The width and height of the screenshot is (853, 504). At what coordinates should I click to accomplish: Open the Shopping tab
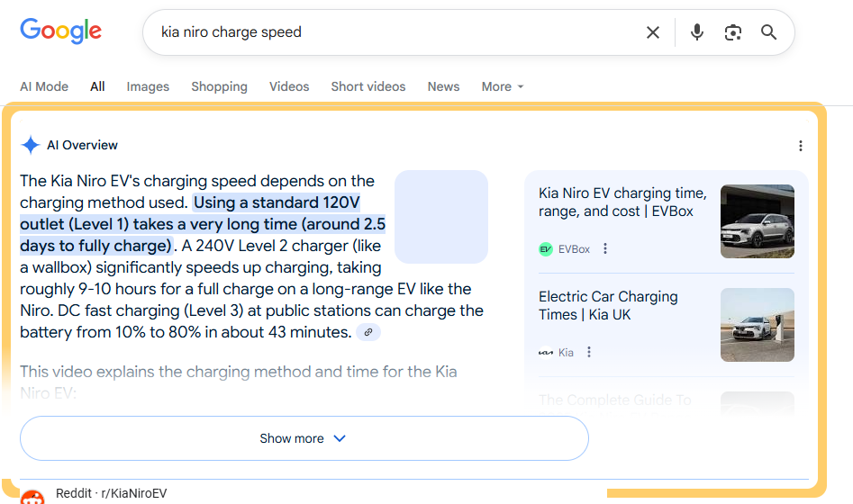coord(219,86)
